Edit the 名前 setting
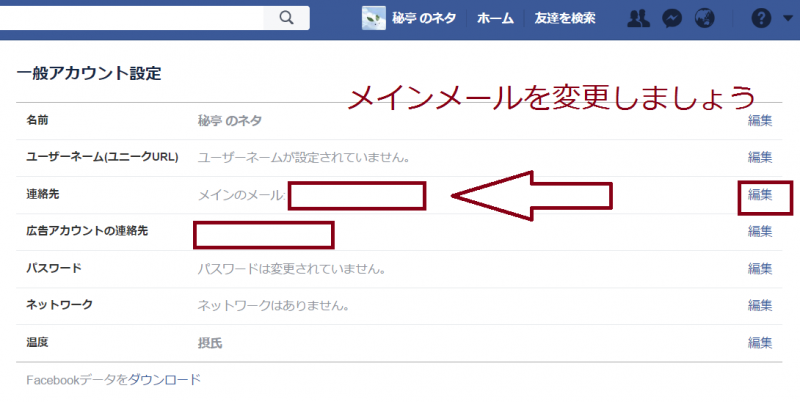Screen dimensions: 800x402 pos(760,121)
